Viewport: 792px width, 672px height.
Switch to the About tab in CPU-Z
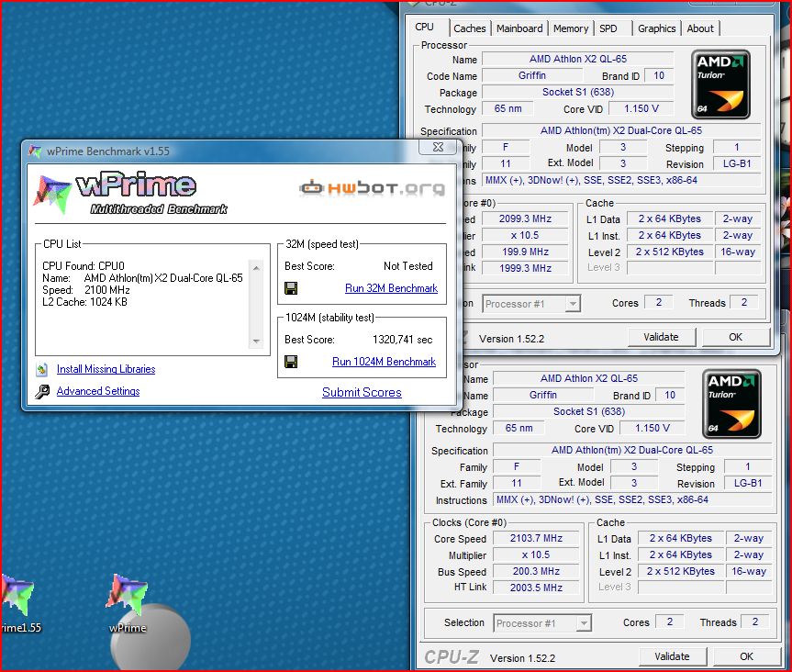[x=700, y=28]
